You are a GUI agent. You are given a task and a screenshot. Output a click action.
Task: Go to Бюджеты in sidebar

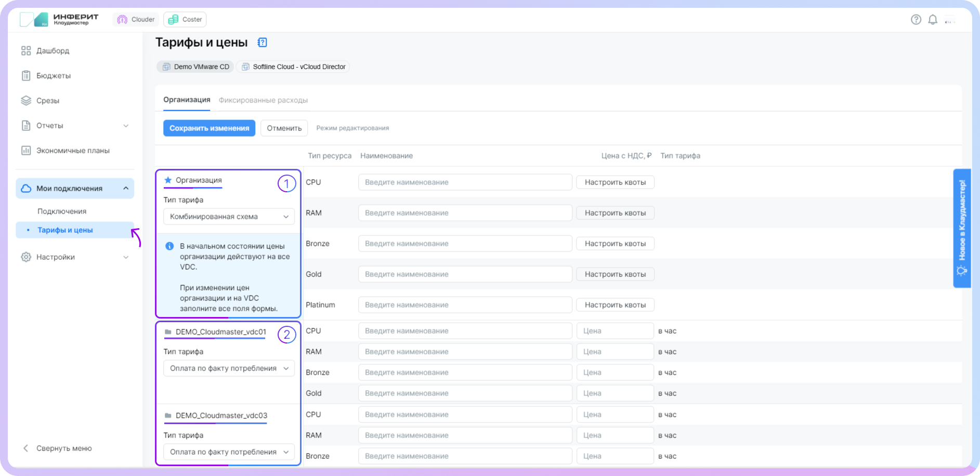pos(53,76)
